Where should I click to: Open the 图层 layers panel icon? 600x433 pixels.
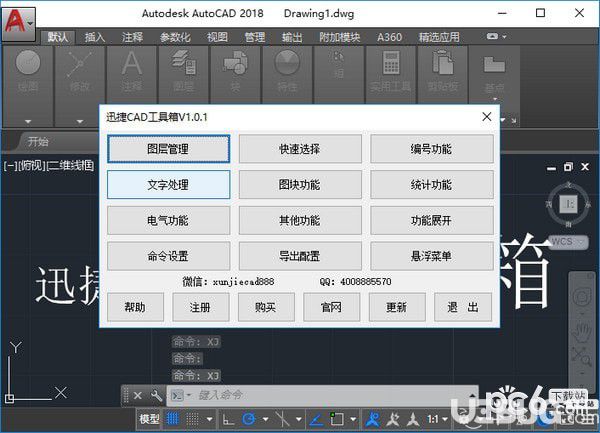pyautogui.click(x=184, y=63)
